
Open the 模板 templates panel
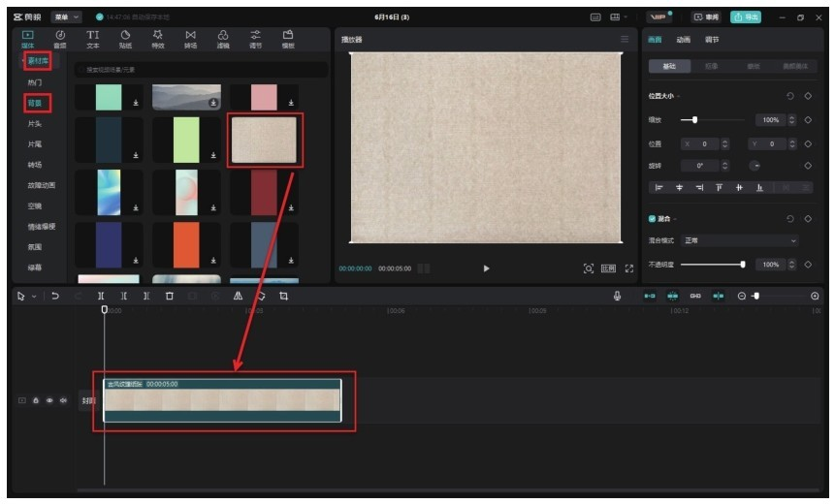click(288, 40)
